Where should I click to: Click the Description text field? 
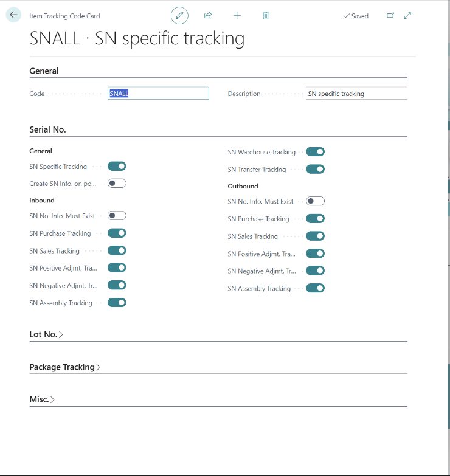356,94
